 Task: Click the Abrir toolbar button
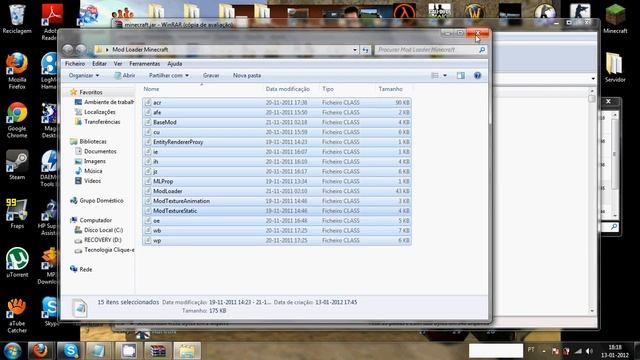coord(125,76)
